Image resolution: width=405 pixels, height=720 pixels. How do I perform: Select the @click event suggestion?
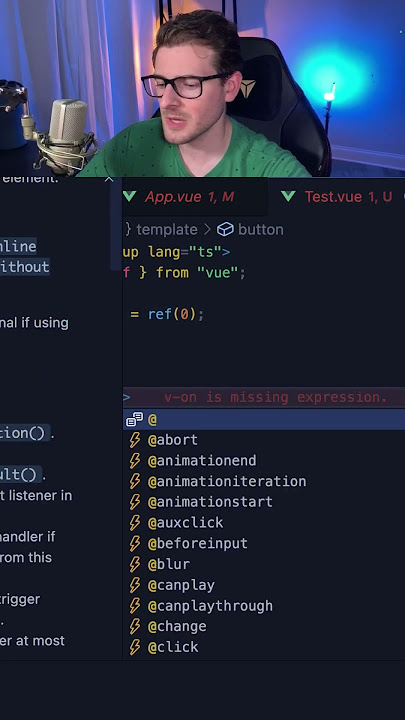(x=264, y=647)
